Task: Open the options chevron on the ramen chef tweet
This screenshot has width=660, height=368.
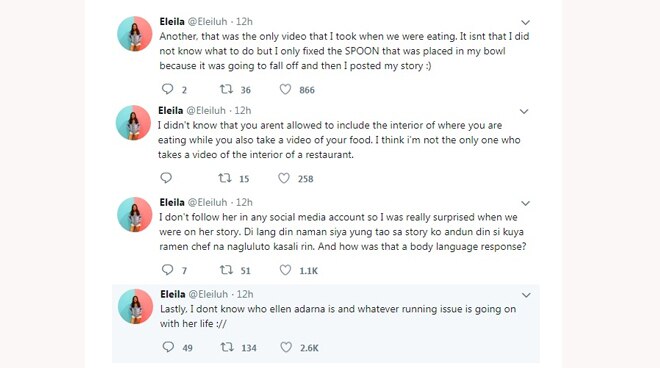Action: pos(525,203)
